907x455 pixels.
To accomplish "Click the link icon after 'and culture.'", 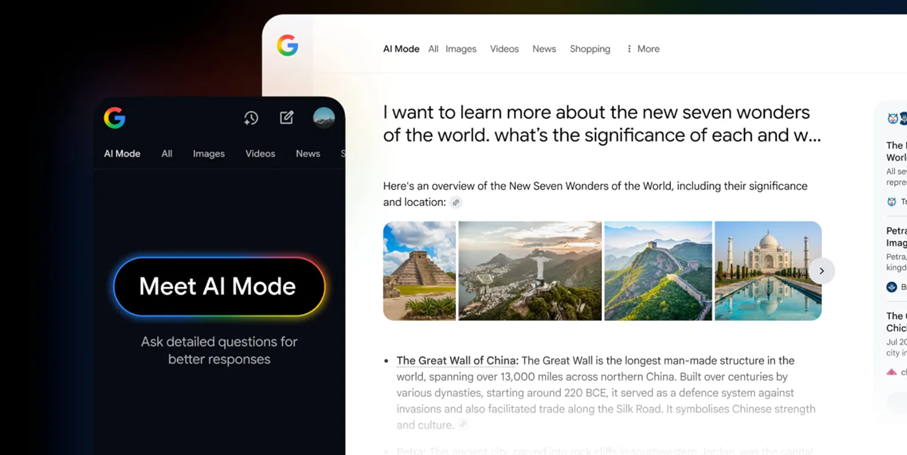I will click(x=463, y=425).
